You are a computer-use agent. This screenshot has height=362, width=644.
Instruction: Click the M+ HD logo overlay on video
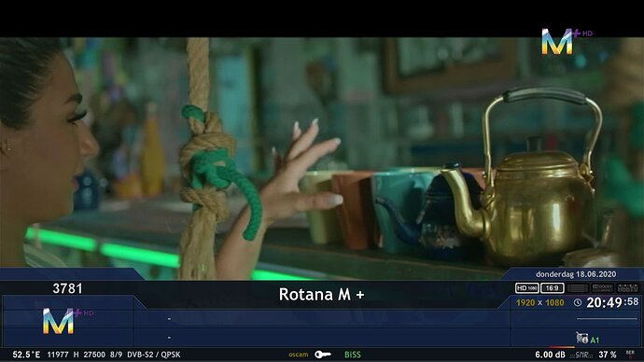(x=567, y=41)
